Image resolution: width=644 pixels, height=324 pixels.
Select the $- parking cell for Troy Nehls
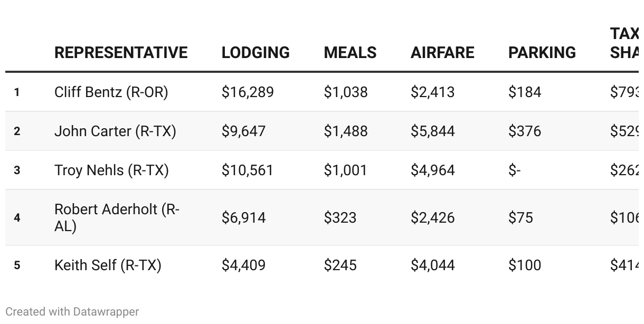[515, 170]
